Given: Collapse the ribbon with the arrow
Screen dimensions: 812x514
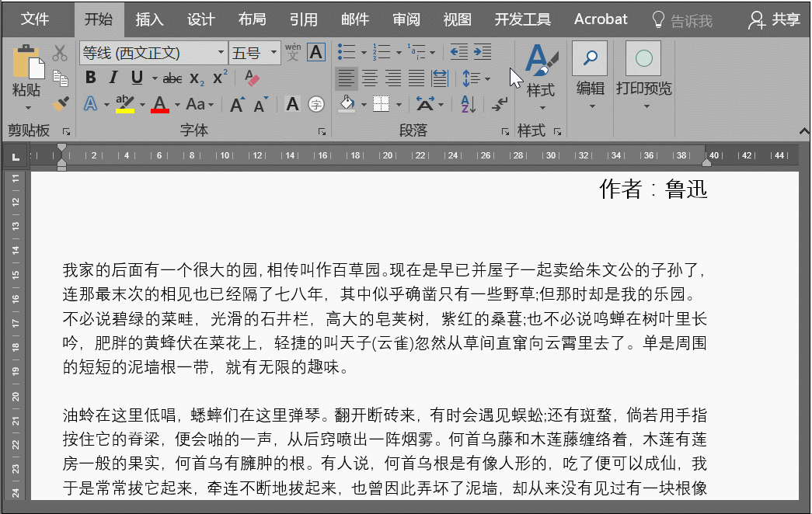Looking at the screenshot, I should (x=803, y=131).
